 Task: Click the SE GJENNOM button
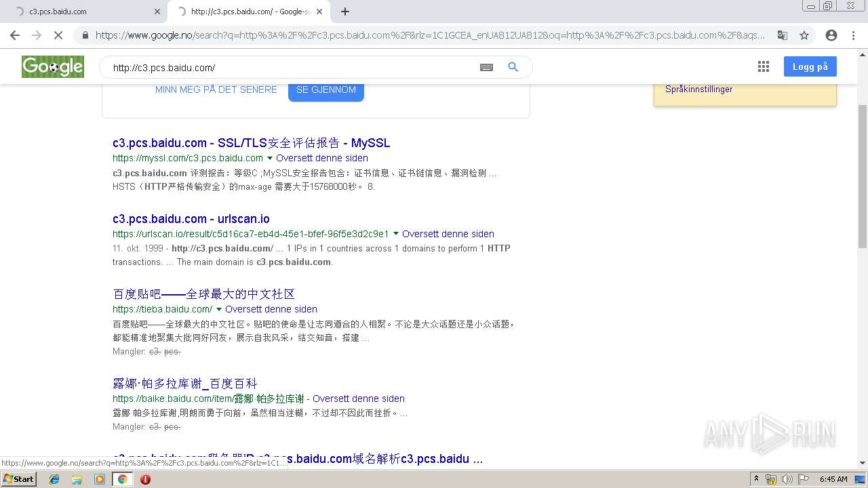tap(326, 90)
